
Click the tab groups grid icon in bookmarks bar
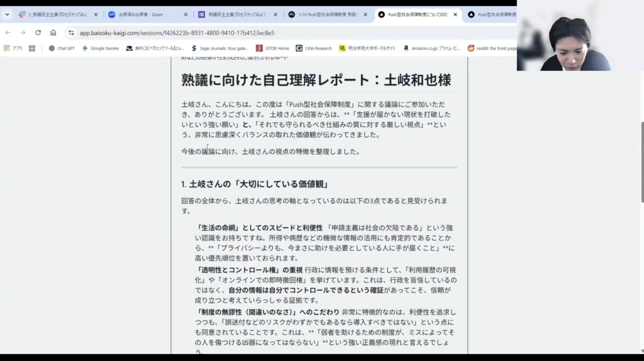click(x=32, y=48)
